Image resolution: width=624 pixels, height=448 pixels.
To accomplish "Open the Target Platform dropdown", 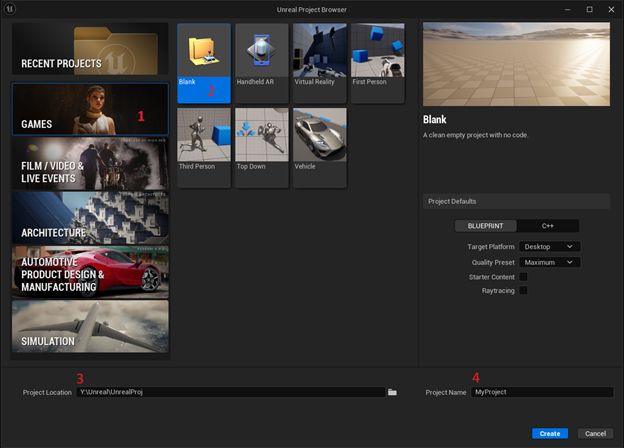I will [x=550, y=246].
